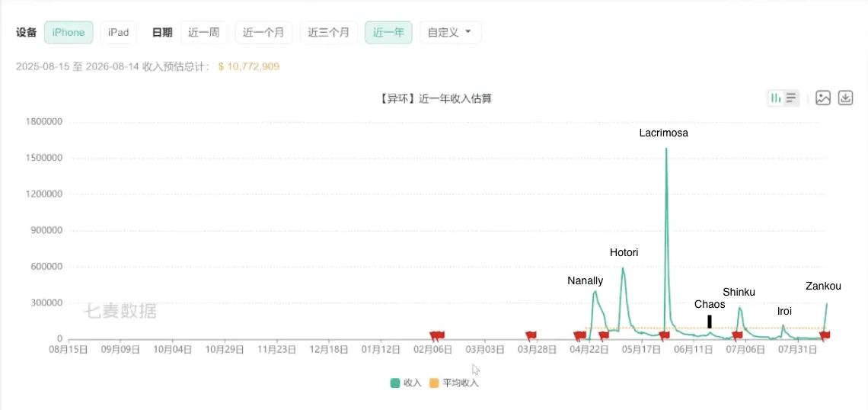Download chart data icon
Viewport: 868px width, 410px height.
tap(845, 98)
